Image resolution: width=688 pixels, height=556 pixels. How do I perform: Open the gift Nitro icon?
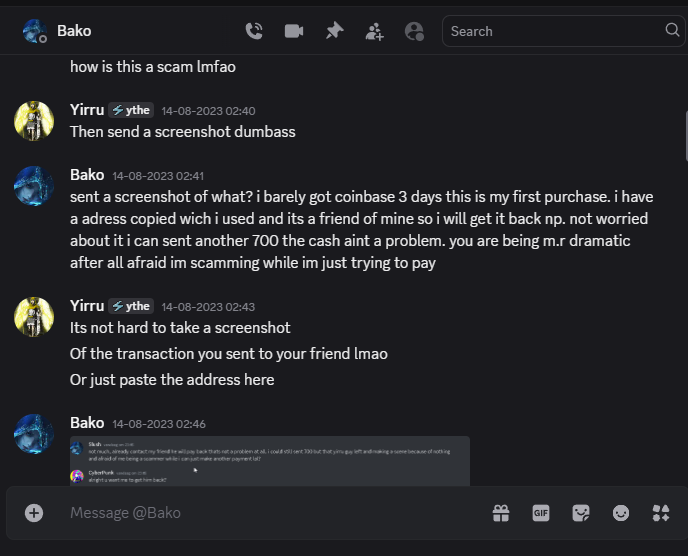pyautogui.click(x=501, y=513)
